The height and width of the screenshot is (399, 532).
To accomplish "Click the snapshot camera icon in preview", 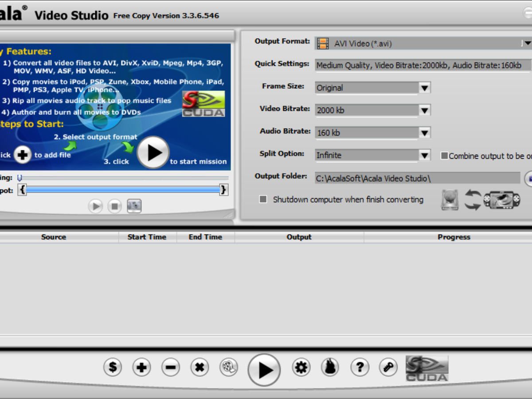I will (x=134, y=206).
